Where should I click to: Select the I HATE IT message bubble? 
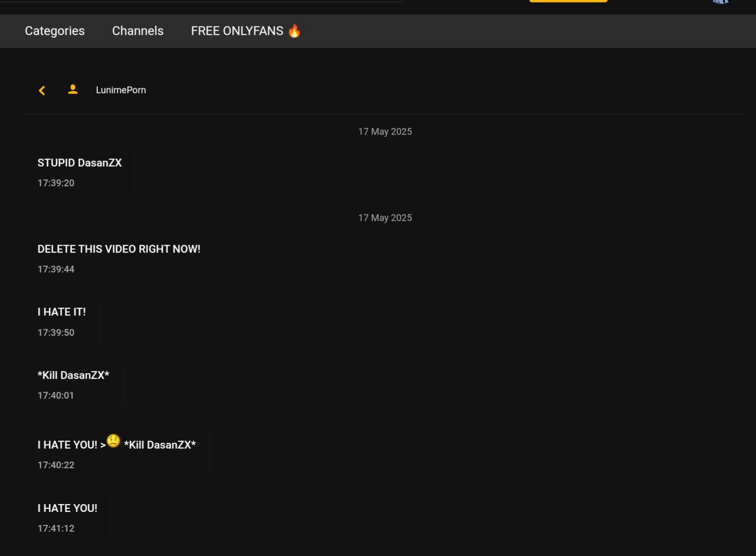[61, 311]
